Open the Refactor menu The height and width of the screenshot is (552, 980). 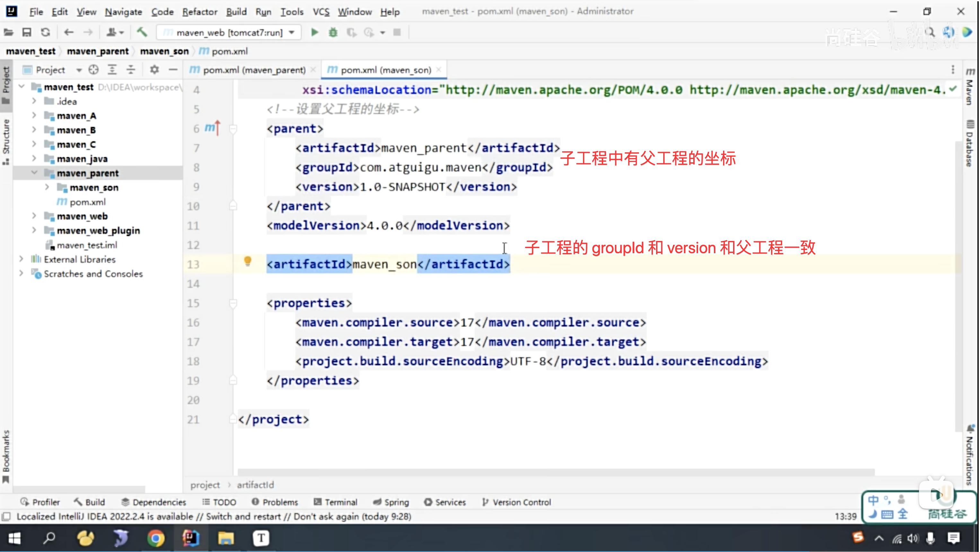click(199, 12)
